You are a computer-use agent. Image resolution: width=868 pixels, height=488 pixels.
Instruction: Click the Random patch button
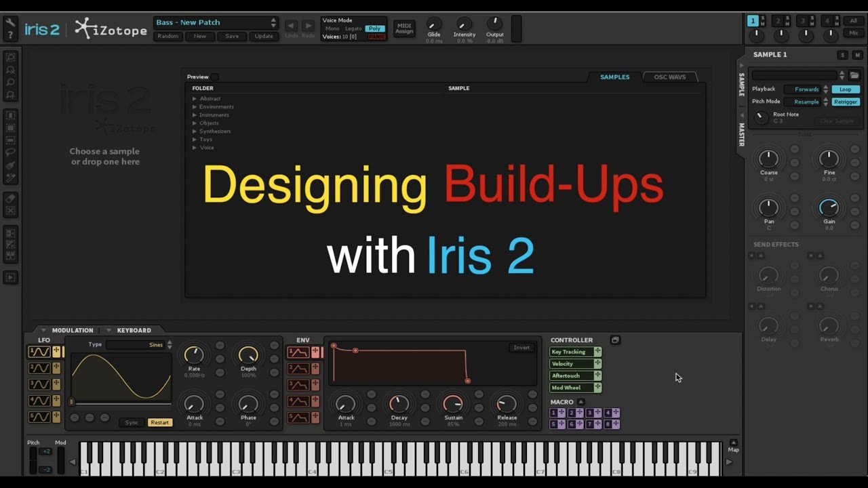(167, 37)
